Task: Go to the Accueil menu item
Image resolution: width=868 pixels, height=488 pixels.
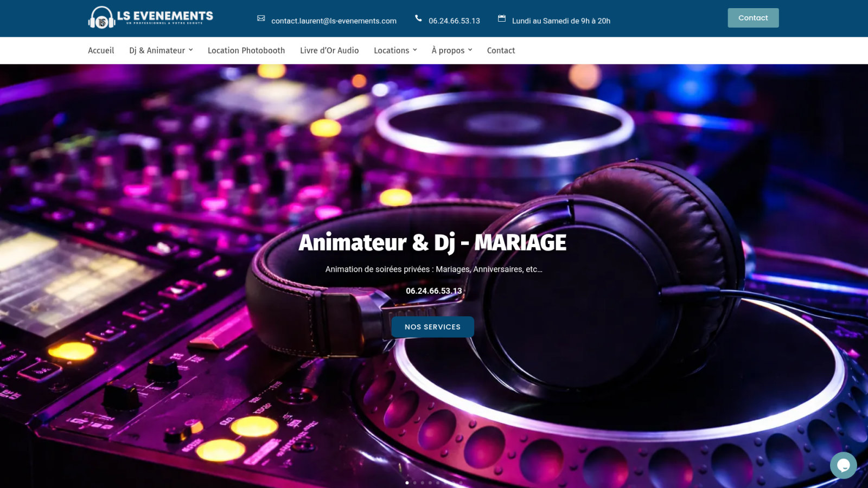Action: click(101, 50)
